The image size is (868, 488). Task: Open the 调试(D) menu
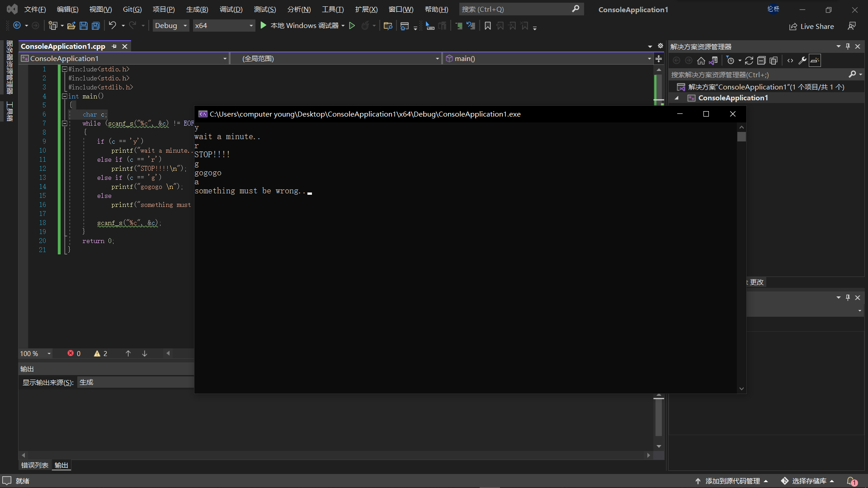(x=231, y=9)
